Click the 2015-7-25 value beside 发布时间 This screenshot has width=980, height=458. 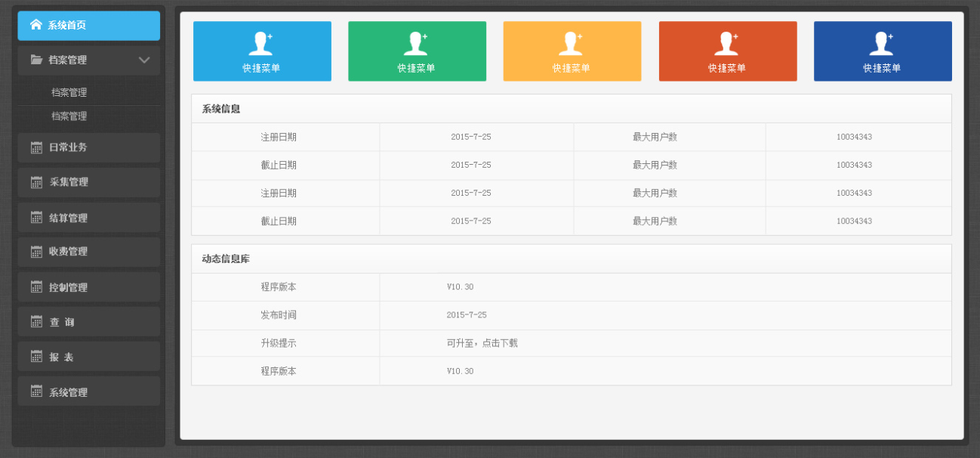coord(467,315)
